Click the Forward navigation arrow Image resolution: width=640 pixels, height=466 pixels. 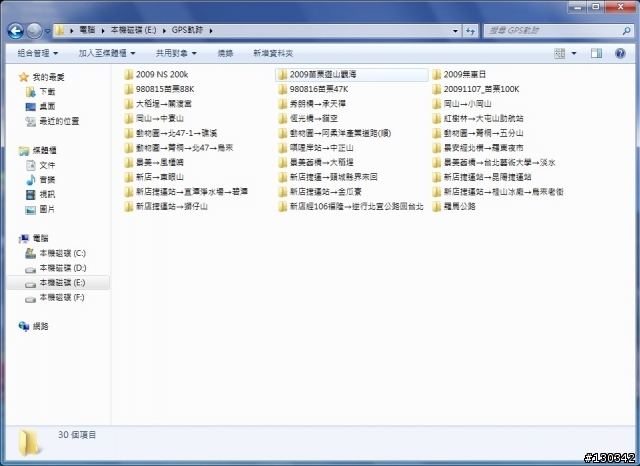[34, 31]
